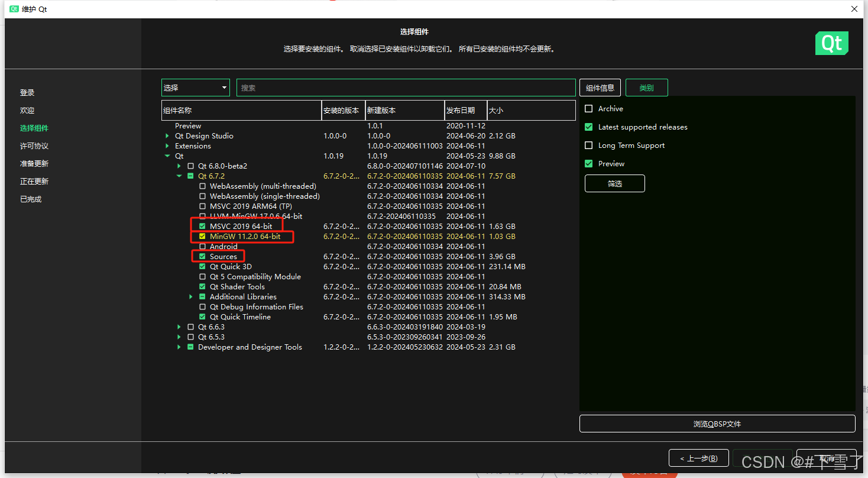Open the 选择 dropdown
Screen dimensions: 868x478
point(196,88)
